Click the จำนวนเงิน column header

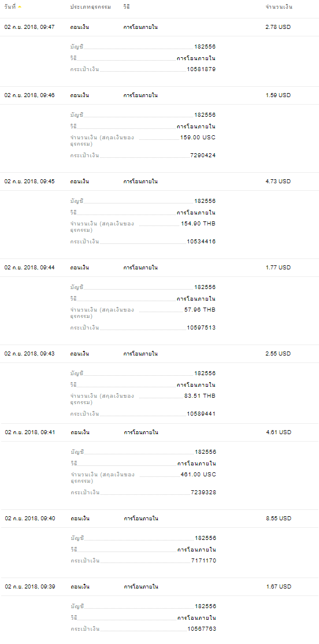[279, 7]
